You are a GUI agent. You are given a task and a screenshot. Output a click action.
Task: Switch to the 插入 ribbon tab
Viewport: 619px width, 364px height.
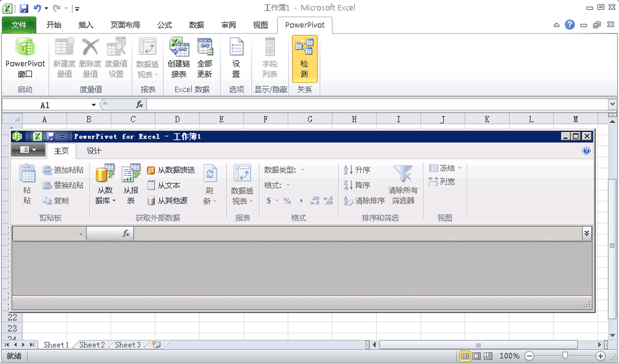86,25
